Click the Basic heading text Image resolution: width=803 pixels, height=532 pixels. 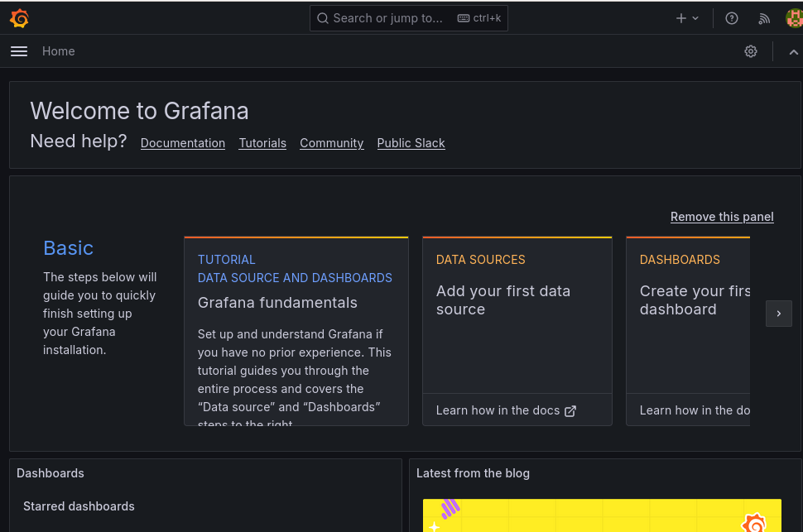click(68, 248)
